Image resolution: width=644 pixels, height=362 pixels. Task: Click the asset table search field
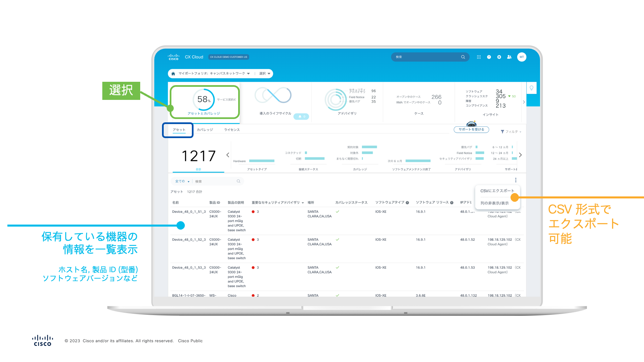point(215,181)
